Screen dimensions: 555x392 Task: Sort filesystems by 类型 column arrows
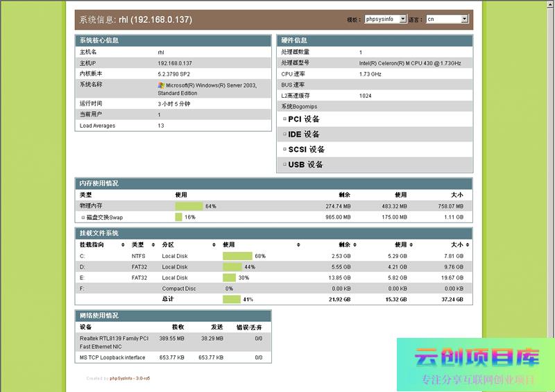point(153,245)
